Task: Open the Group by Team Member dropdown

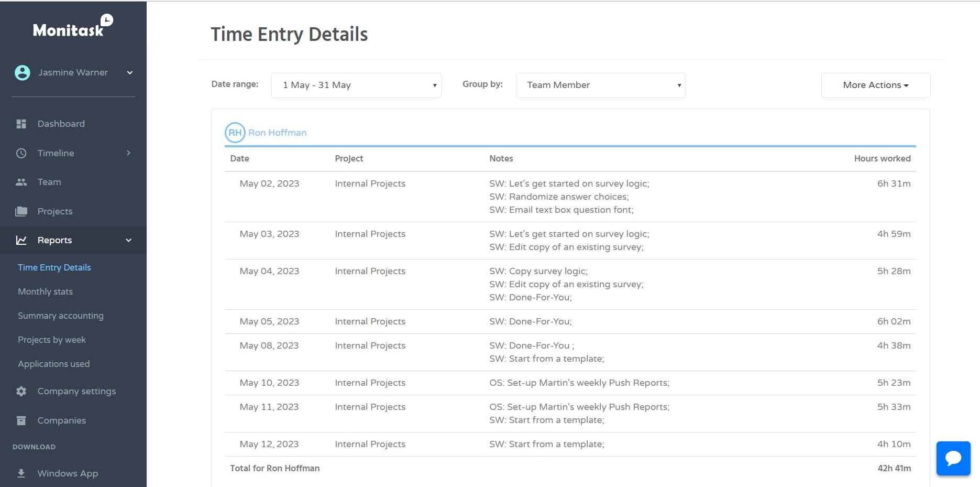Action: (600, 85)
